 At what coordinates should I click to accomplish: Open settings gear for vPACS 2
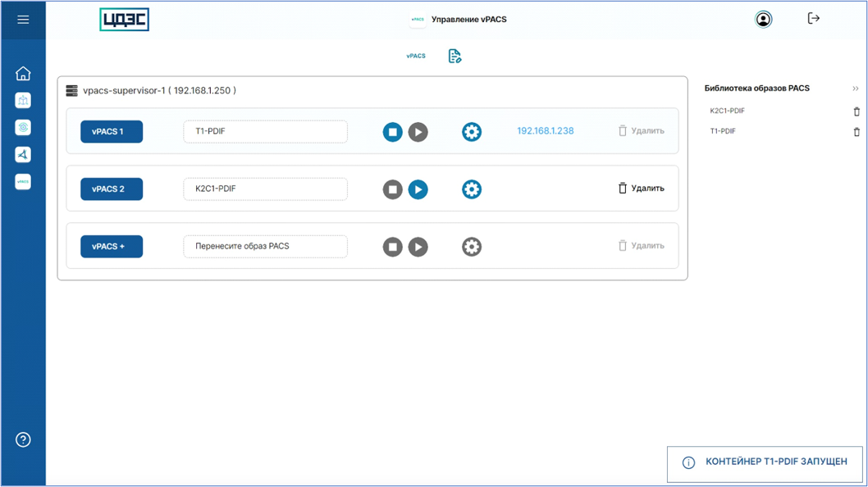pos(472,189)
